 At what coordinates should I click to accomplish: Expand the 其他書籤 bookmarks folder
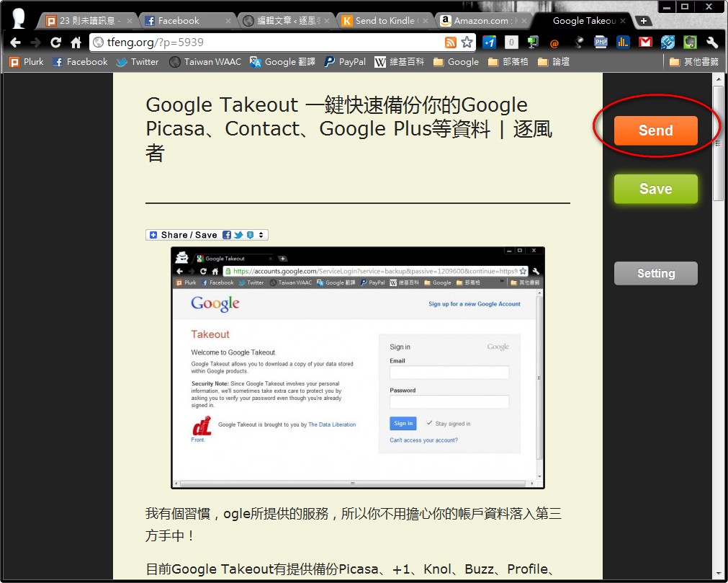[x=694, y=62]
